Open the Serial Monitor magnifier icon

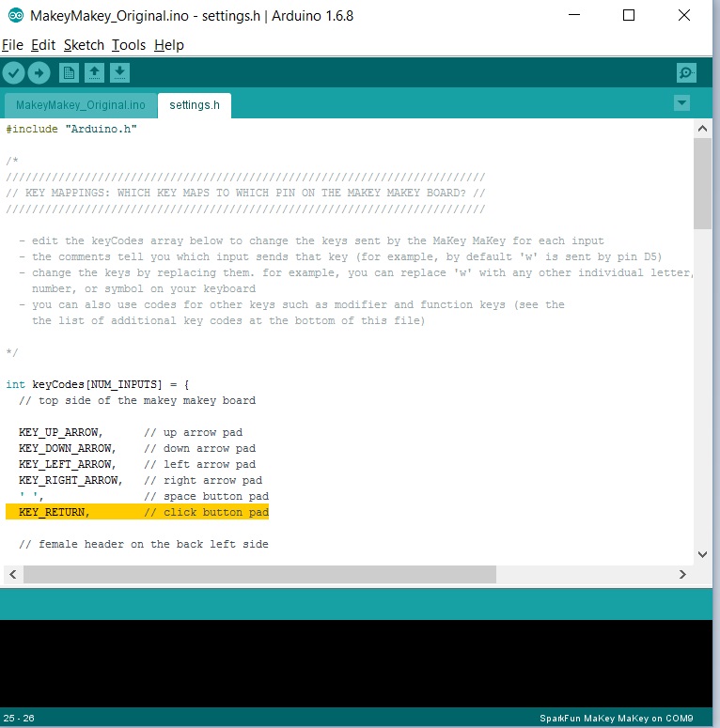(686, 73)
